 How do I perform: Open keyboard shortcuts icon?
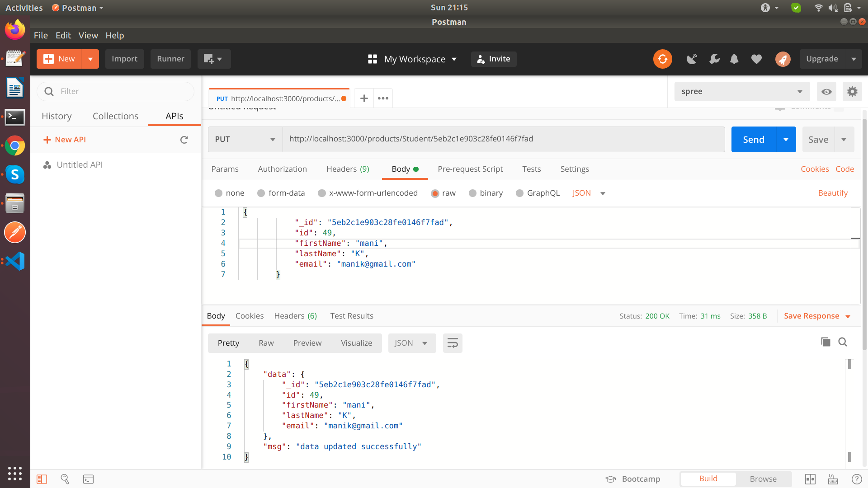(833, 479)
